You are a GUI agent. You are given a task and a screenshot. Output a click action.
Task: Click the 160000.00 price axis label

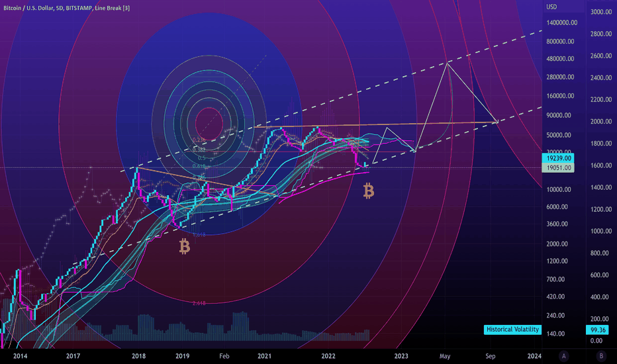pyautogui.click(x=560, y=96)
